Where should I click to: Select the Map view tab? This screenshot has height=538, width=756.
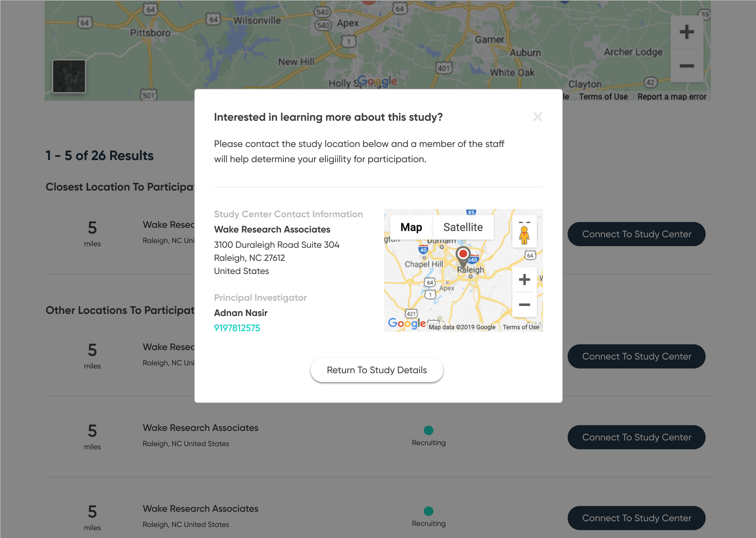pyautogui.click(x=411, y=227)
